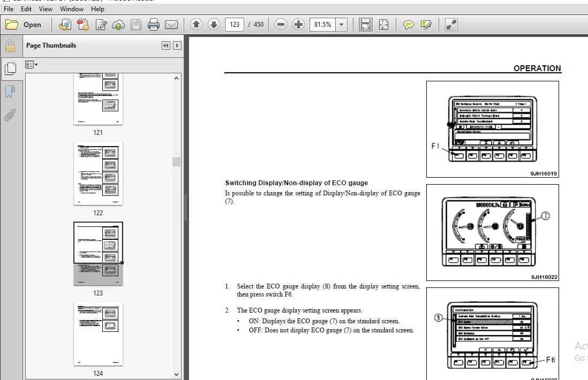Zoom in with plus button
588x380 pixels.
coord(298,25)
